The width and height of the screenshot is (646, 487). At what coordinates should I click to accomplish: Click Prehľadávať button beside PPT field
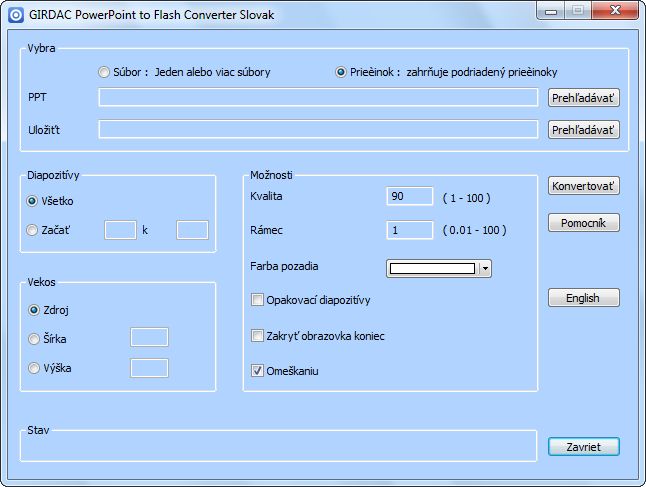pyautogui.click(x=583, y=98)
